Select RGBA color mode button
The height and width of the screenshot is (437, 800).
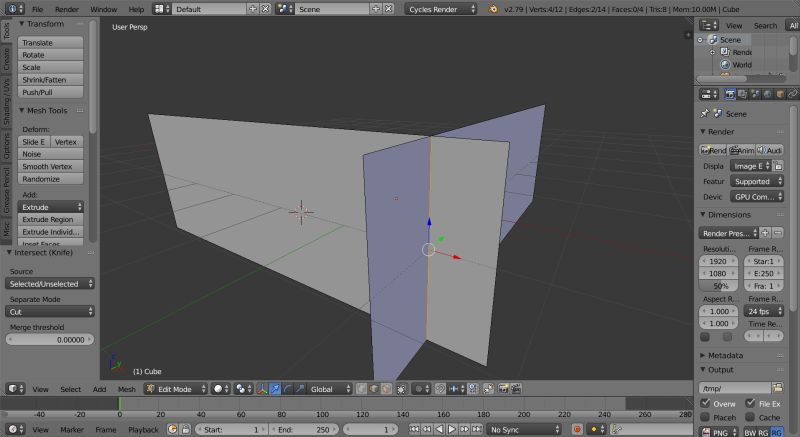777,432
